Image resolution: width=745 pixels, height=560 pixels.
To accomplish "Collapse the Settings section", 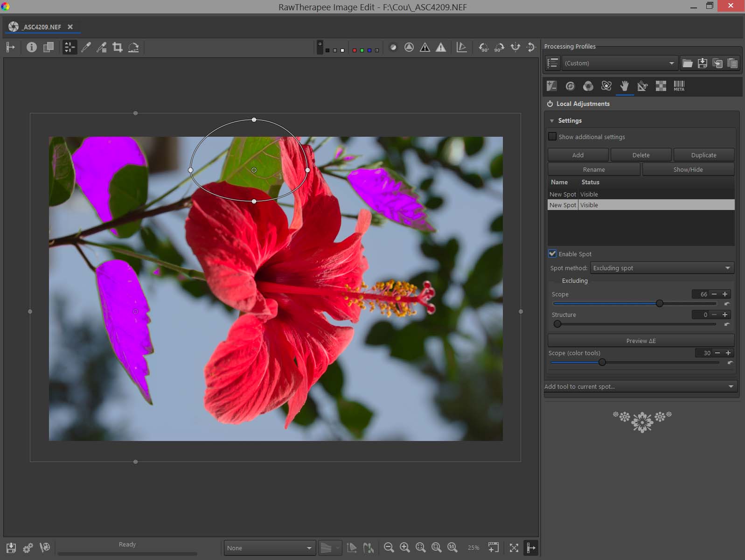I will [x=552, y=120].
